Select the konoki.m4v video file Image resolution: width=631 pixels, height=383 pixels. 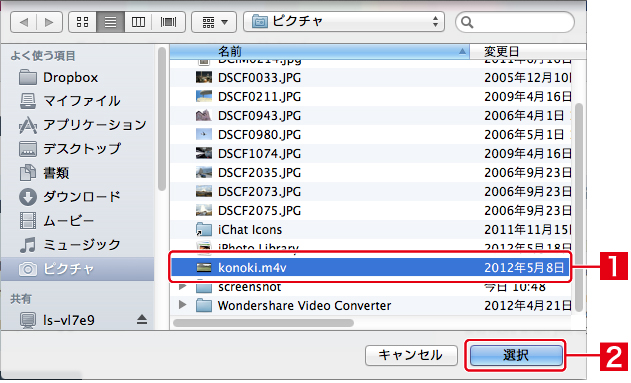[x=371, y=268]
